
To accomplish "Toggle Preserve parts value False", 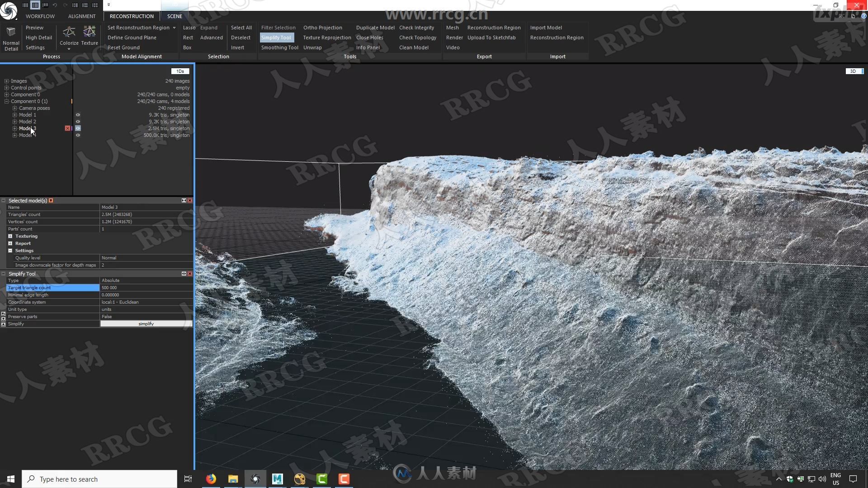I will point(146,316).
